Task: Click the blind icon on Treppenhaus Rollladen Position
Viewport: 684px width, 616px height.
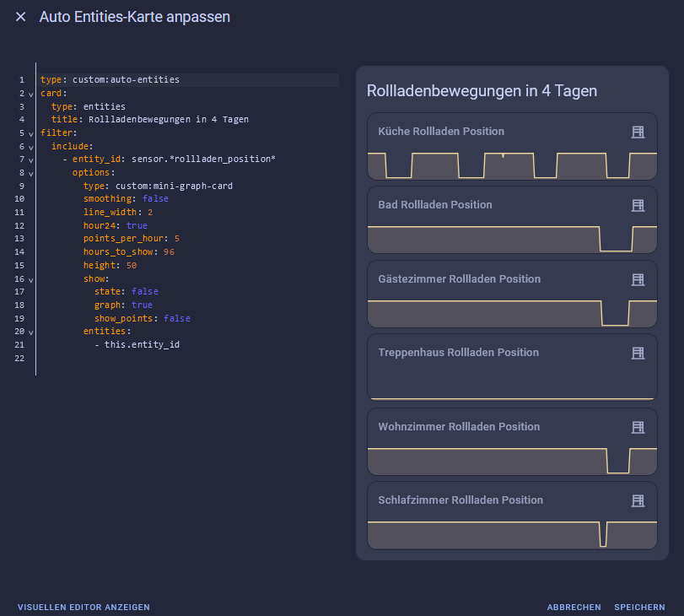Action: coord(638,353)
